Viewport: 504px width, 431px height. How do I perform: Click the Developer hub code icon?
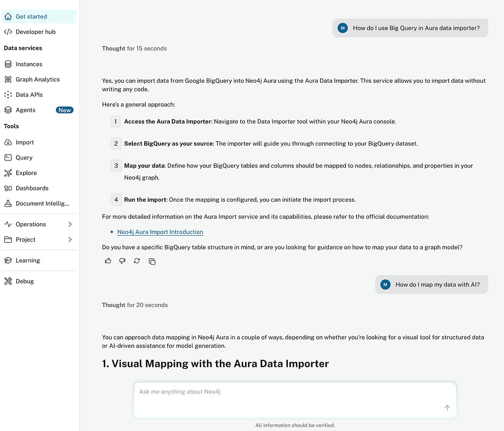(x=8, y=32)
